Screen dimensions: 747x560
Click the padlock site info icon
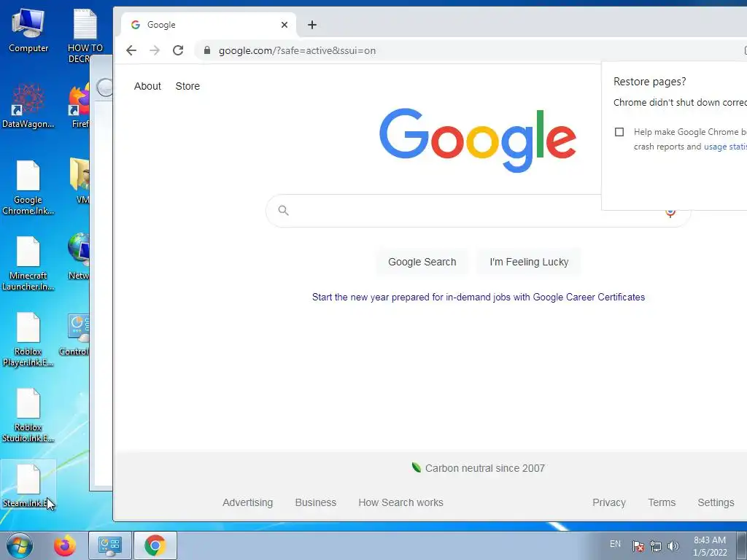[206, 50]
